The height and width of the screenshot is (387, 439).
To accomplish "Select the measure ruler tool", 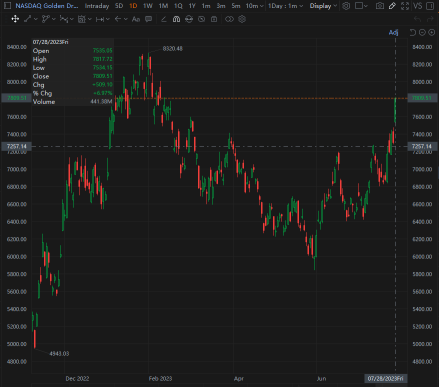I will (100, 19).
